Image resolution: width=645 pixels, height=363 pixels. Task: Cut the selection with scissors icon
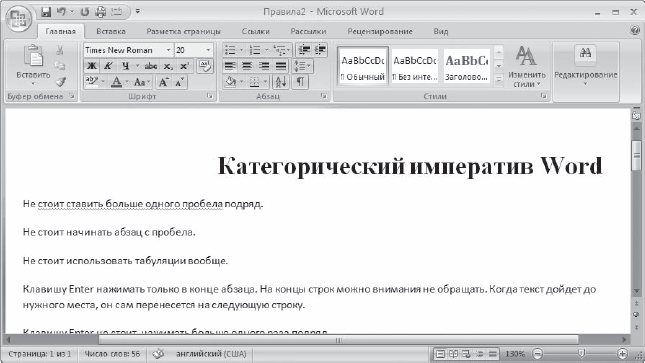coord(60,50)
